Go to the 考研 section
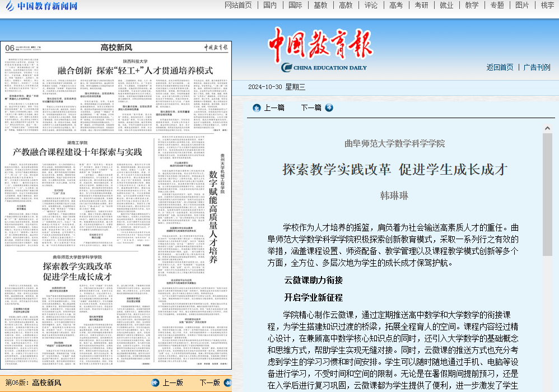 click(421, 5)
